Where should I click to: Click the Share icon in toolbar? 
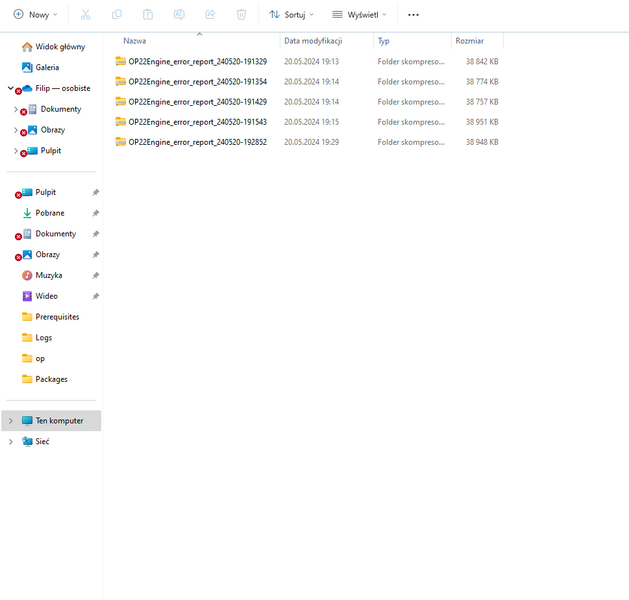pyautogui.click(x=210, y=15)
